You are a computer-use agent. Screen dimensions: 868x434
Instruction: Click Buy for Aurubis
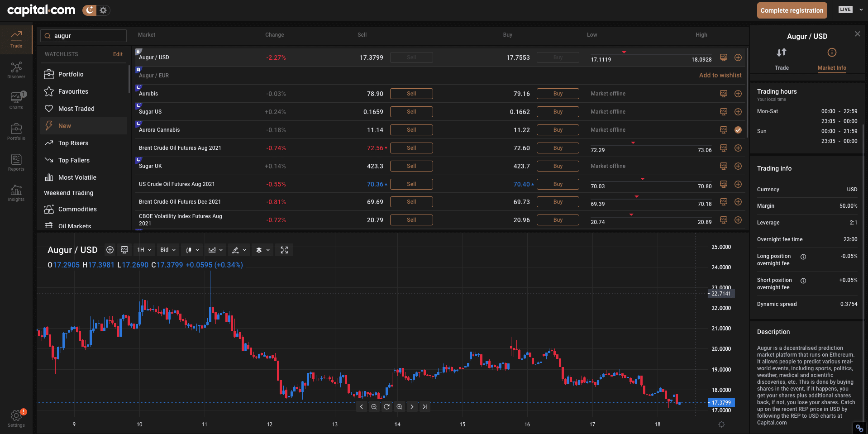pyautogui.click(x=558, y=94)
